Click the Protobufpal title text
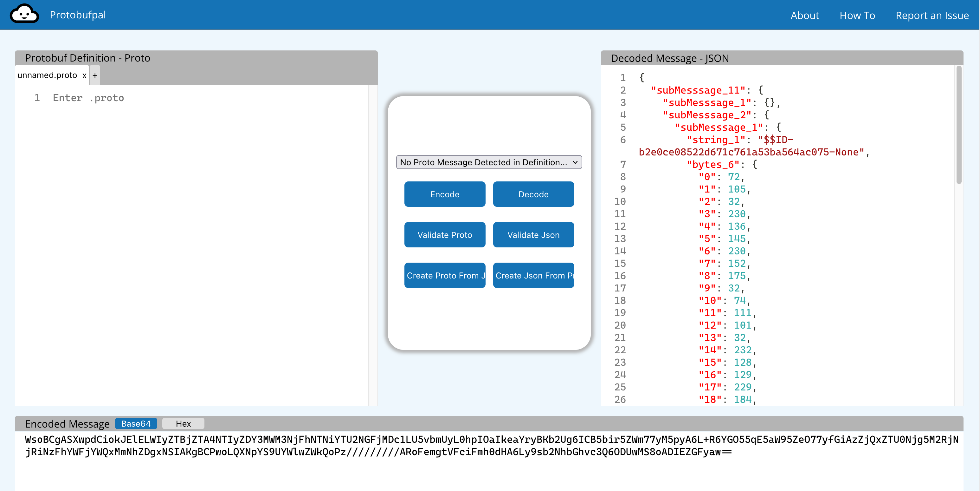Viewport: 980px width, 491px height. [x=78, y=15]
